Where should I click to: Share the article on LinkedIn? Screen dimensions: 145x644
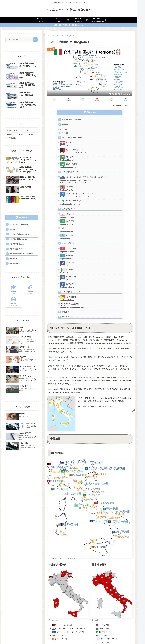[126, 99]
